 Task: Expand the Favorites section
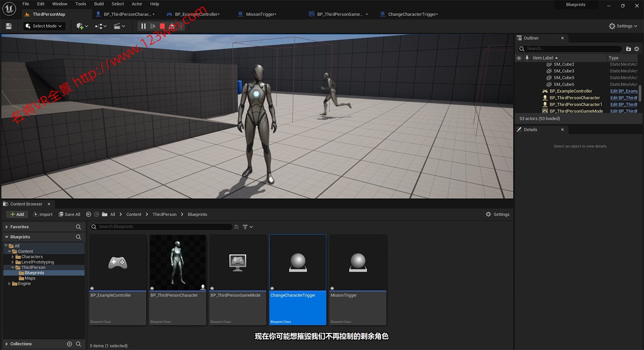tap(7, 227)
